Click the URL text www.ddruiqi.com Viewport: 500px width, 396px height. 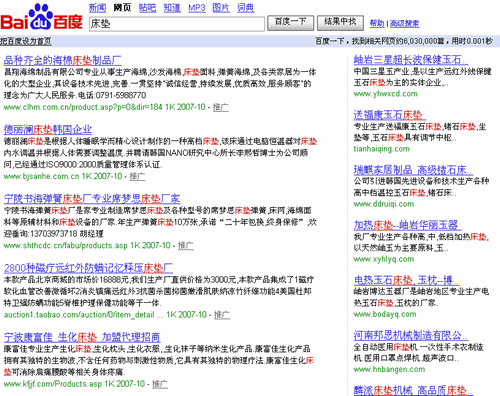[384, 204]
